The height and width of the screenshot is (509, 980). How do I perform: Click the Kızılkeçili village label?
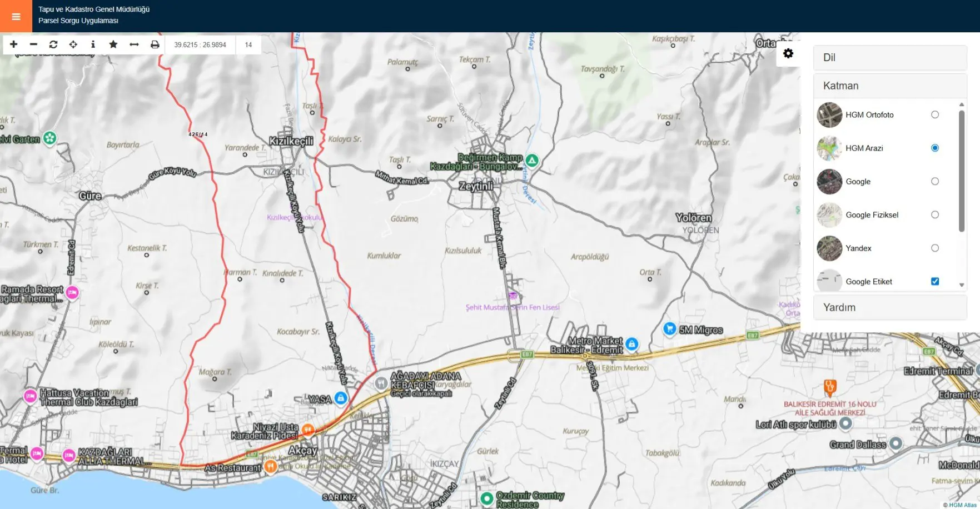click(x=291, y=141)
